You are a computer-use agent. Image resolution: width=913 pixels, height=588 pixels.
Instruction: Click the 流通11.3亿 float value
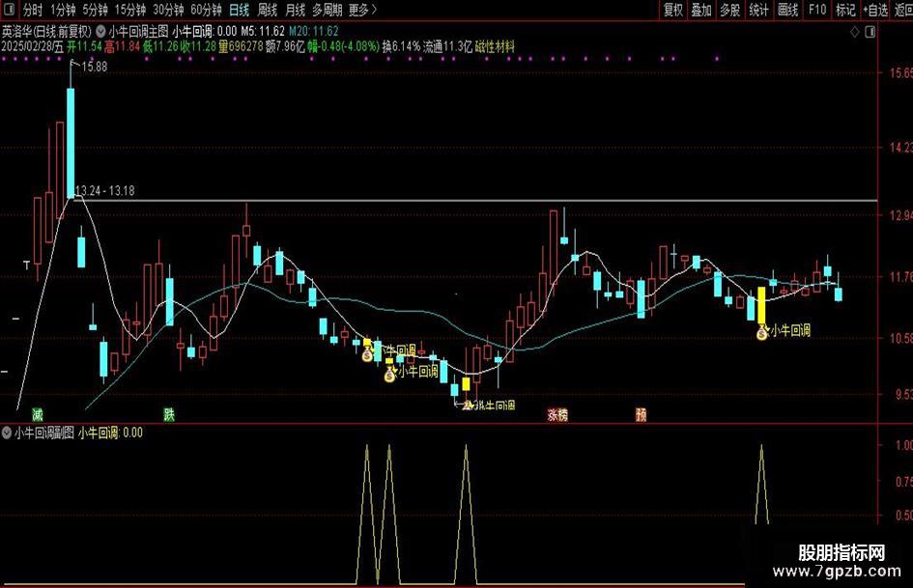click(x=447, y=46)
